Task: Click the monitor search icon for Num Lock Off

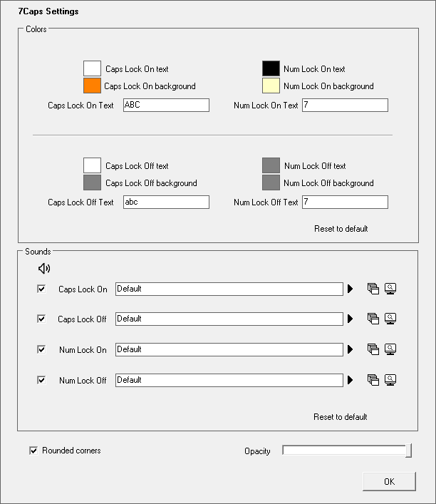Action: 390,380
